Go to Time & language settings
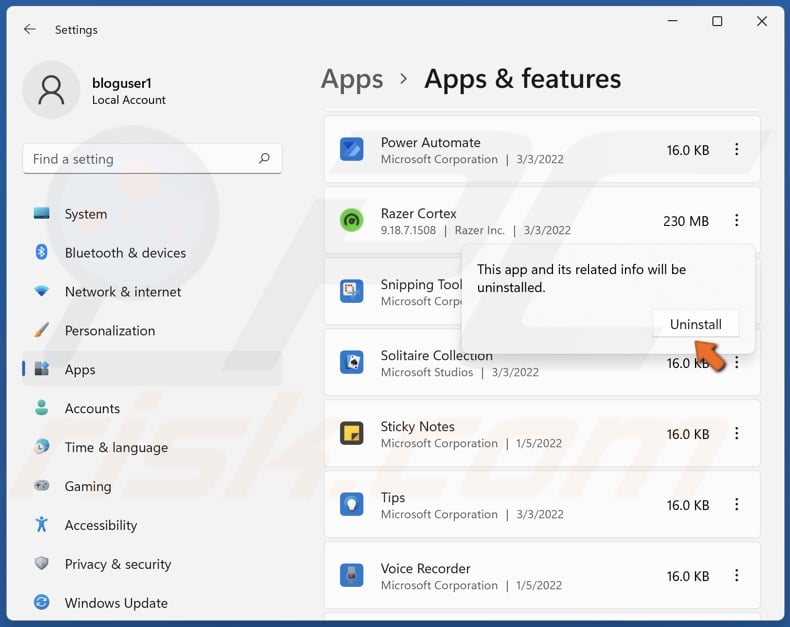Viewport: 790px width, 627px height. point(152,447)
